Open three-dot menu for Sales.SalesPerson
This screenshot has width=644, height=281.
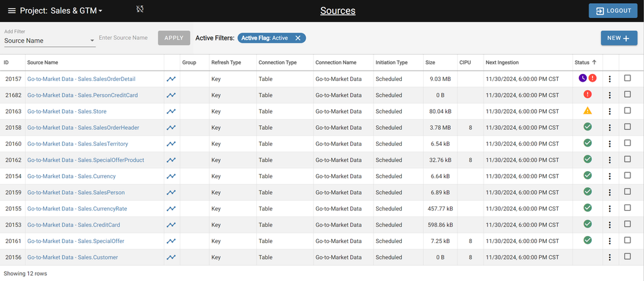click(x=610, y=192)
